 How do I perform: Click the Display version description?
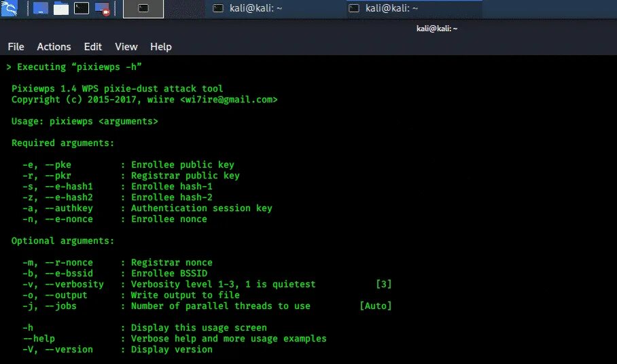coord(171,350)
